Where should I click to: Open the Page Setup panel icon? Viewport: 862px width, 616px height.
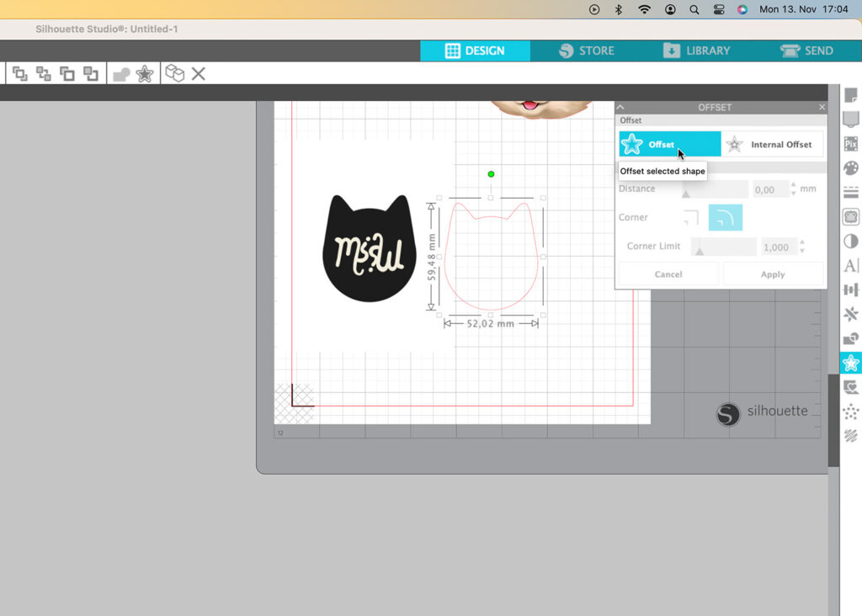pyautogui.click(x=850, y=95)
